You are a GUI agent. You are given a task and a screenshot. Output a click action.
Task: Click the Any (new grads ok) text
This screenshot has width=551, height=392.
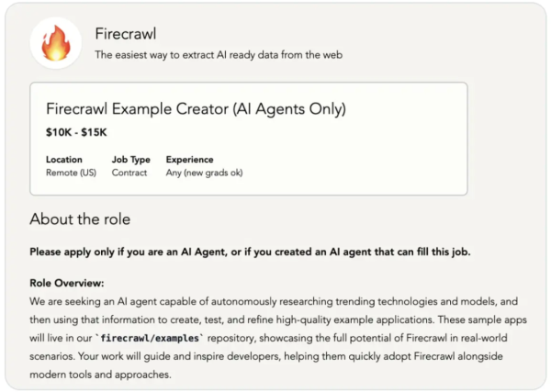[x=204, y=173]
